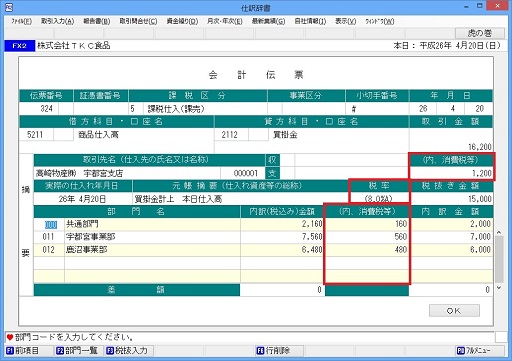
Task: Click the 小切手番号 field with # mark
Action: (x=377, y=109)
